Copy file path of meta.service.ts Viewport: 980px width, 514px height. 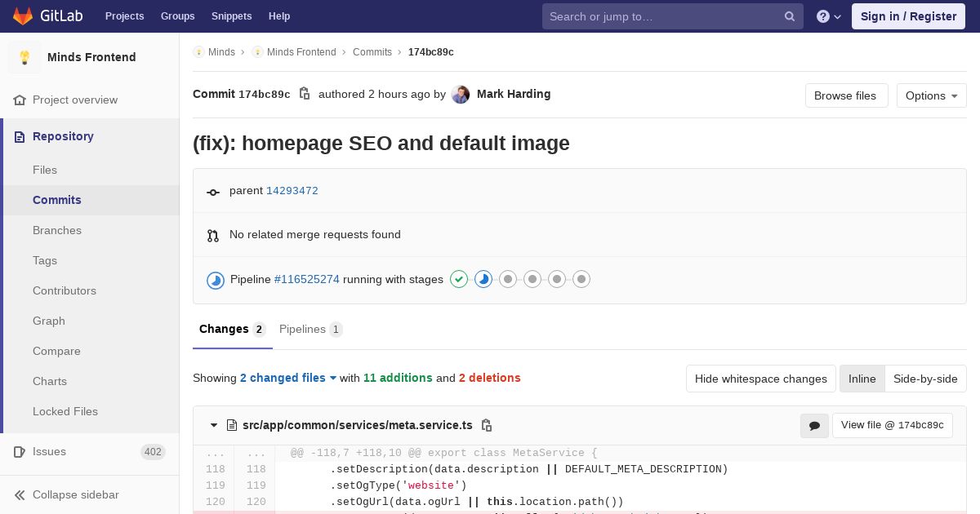point(487,425)
